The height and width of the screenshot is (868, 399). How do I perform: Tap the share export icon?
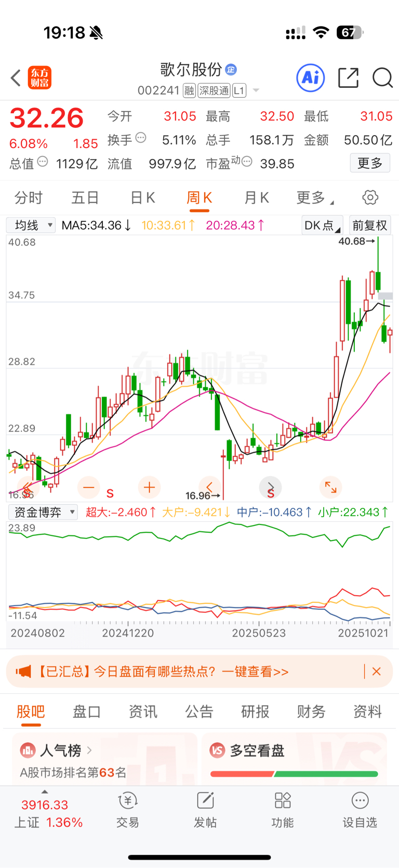348,78
